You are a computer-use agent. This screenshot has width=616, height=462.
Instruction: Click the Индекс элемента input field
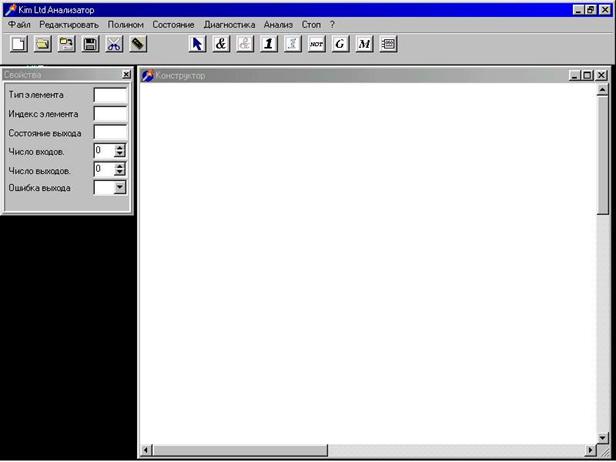point(110,113)
